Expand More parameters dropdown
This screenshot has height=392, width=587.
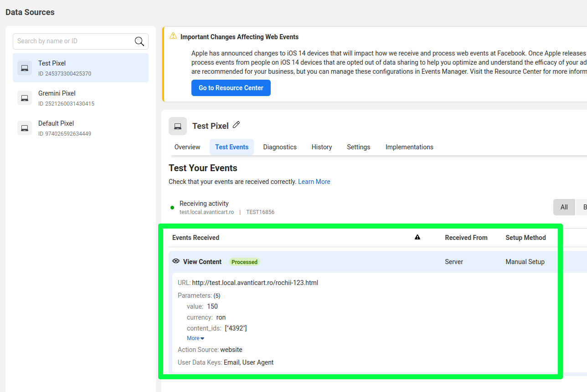click(x=196, y=338)
